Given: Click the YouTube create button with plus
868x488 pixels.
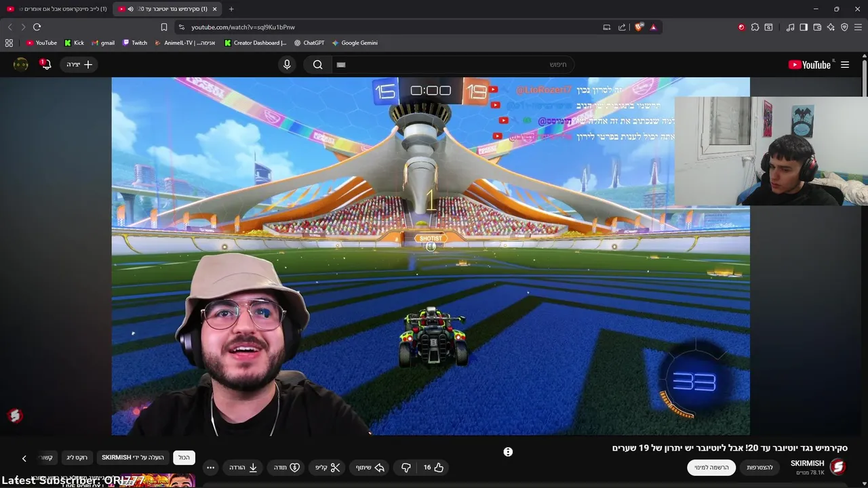Looking at the screenshot, I should [x=79, y=64].
